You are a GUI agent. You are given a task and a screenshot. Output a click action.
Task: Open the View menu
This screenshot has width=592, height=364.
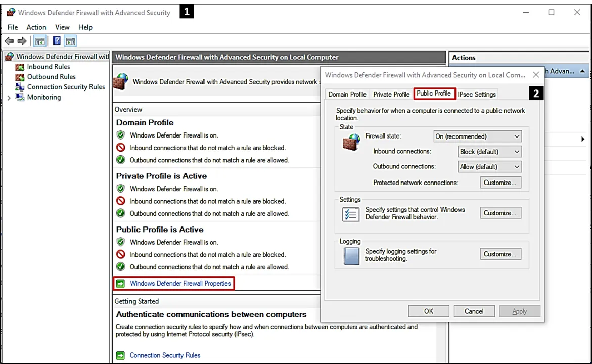tap(62, 27)
